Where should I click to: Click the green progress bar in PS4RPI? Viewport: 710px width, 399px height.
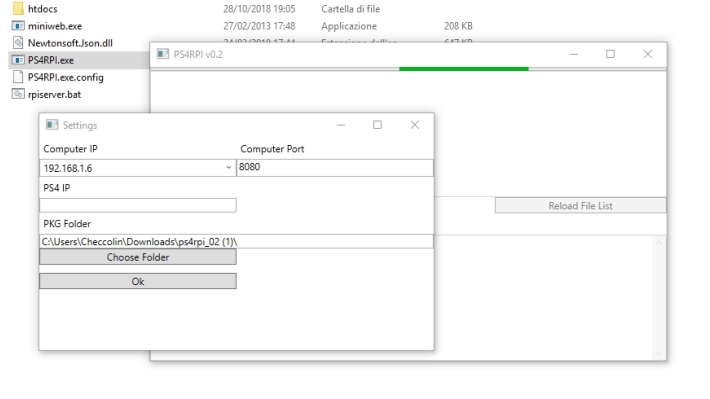pos(464,69)
